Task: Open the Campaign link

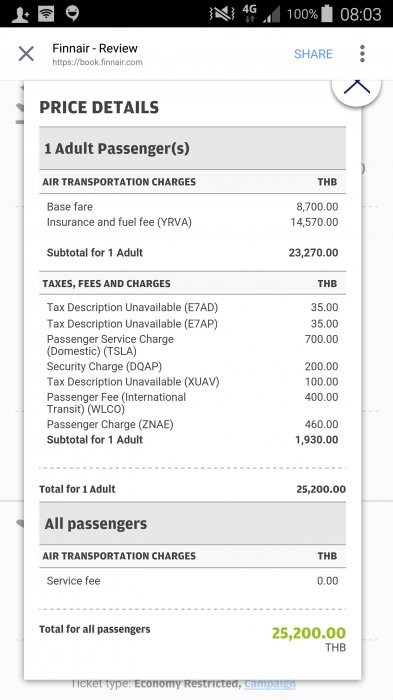Action: 270,683
